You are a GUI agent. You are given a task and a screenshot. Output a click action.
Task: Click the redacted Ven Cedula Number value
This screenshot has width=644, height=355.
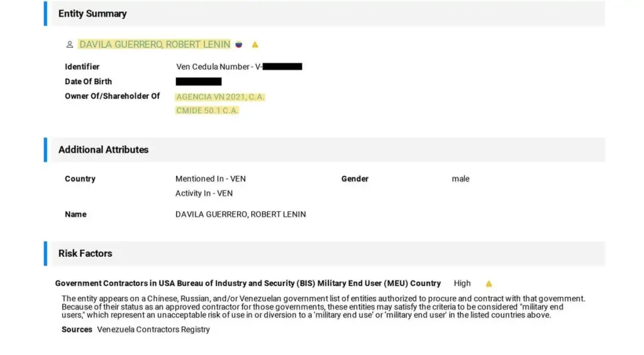(x=282, y=67)
